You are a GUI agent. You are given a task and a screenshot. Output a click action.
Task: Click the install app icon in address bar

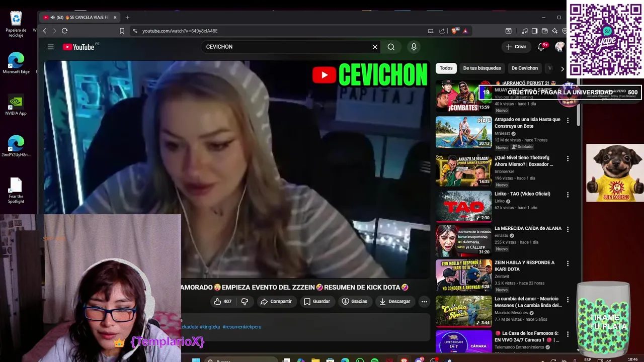431,31
